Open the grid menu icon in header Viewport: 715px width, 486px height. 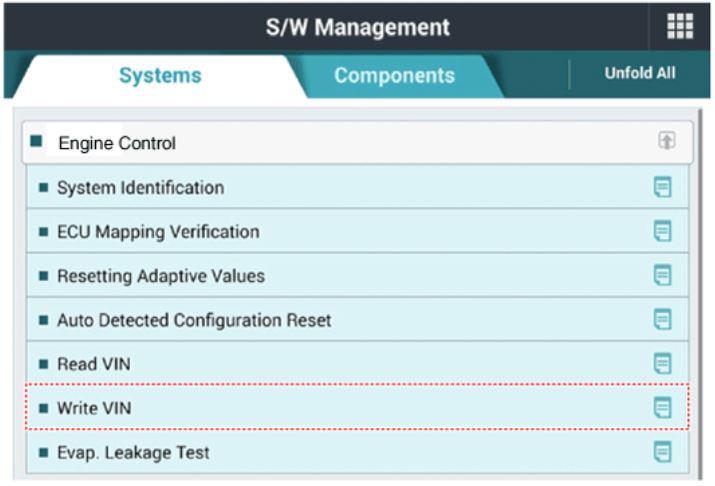tap(679, 27)
